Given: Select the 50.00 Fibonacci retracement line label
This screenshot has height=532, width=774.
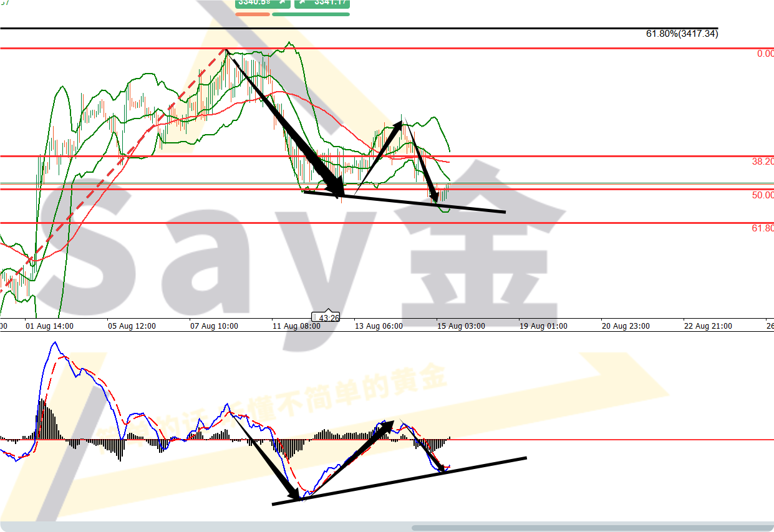Looking at the screenshot, I should (762, 195).
